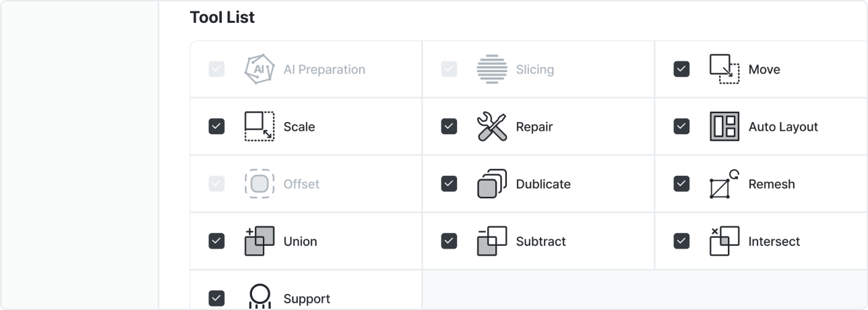Select the Slicing tool icon
Viewport: 868px width, 310px height.
click(x=492, y=69)
